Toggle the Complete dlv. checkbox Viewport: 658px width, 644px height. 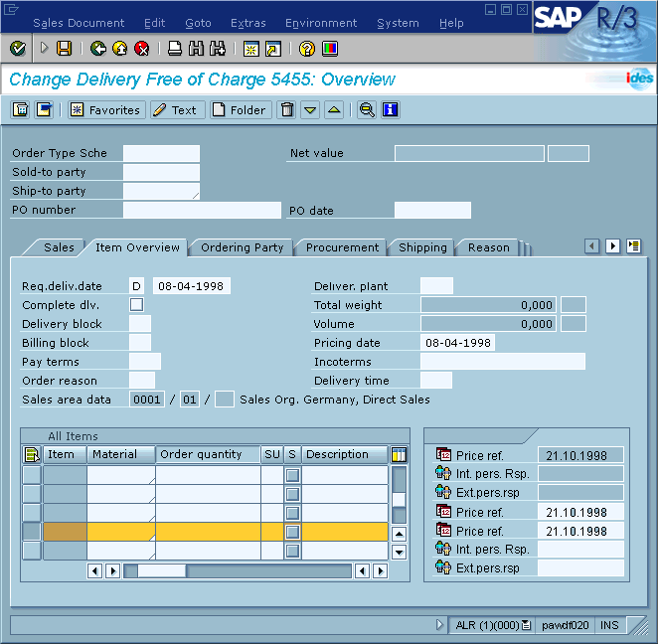(136, 304)
